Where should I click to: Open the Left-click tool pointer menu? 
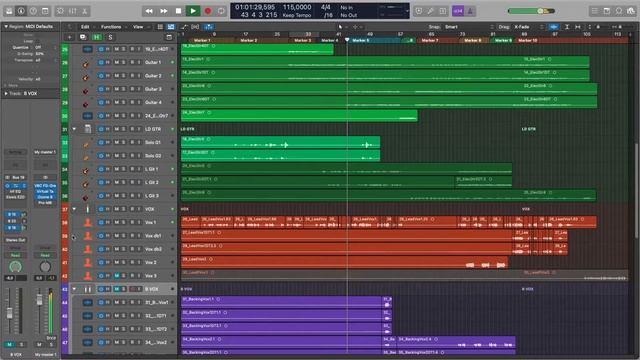342,27
